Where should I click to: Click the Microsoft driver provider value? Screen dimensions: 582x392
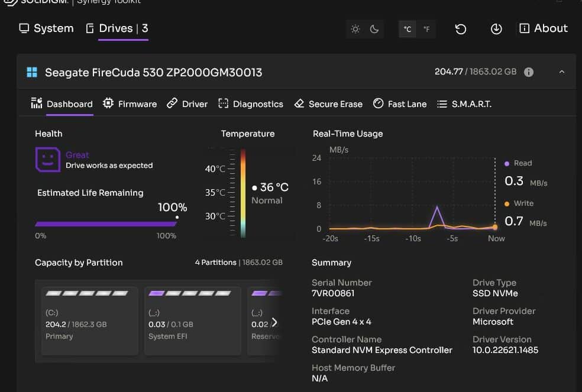493,322
